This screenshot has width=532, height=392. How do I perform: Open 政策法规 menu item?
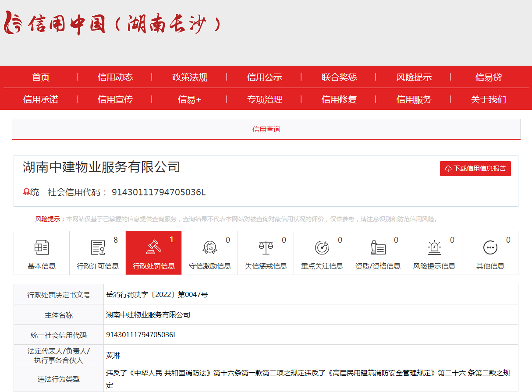[190, 77]
